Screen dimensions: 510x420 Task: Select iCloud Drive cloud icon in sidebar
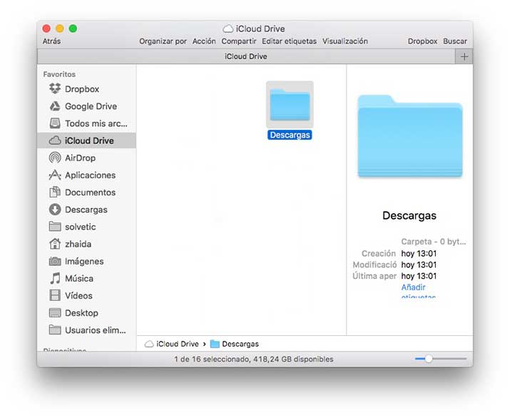(x=55, y=140)
